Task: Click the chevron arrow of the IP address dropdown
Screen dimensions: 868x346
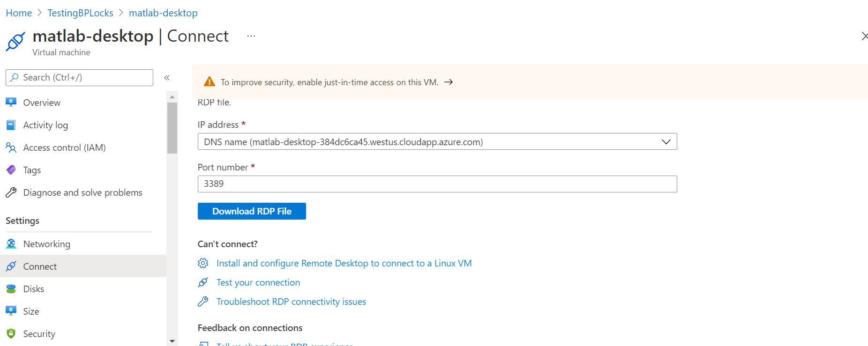Action: coord(666,141)
